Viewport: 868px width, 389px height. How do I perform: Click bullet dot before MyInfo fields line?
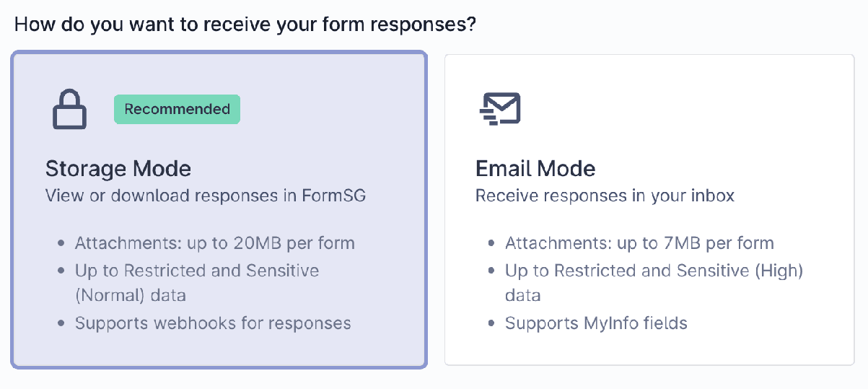pos(491,323)
